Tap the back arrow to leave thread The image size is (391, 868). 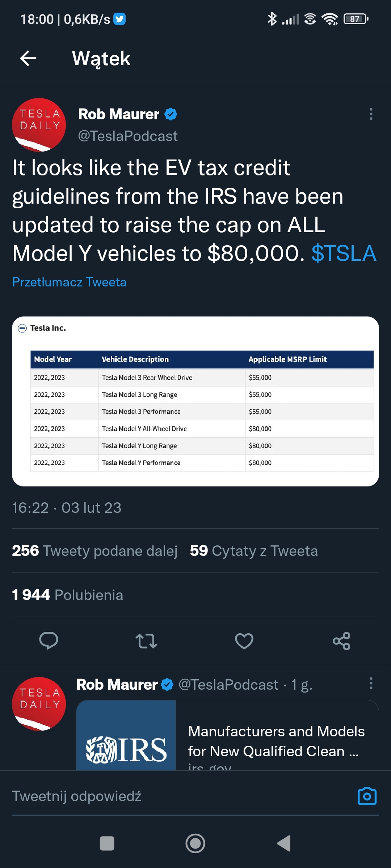tap(28, 58)
